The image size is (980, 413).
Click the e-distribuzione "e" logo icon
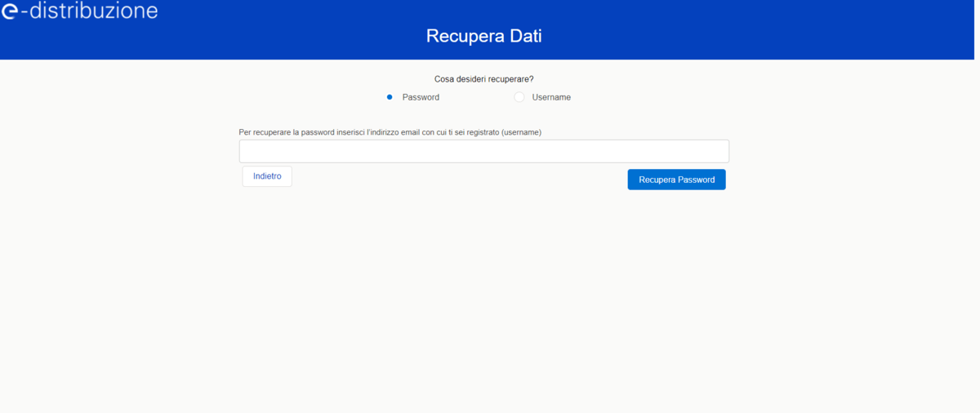click(11, 11)
